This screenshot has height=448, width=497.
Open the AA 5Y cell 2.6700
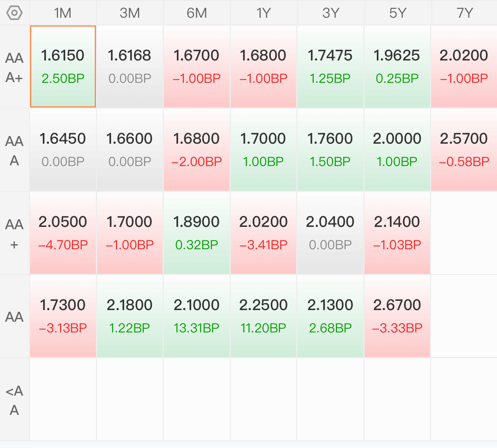397,316
